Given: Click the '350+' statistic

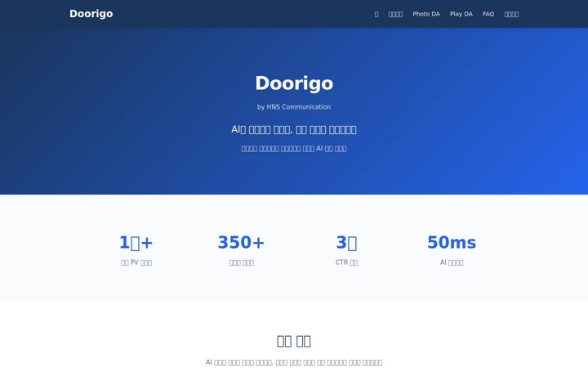Looking at the screenshot, I should click(241, 243).
